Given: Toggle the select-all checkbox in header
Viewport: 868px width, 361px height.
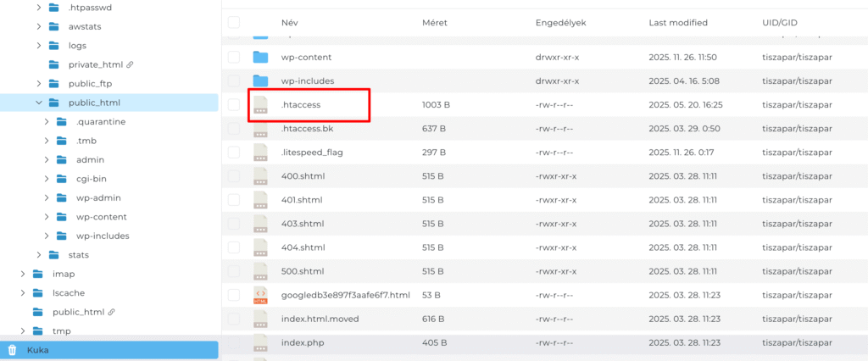Looking at the screenshot, I should pos(234,22).
